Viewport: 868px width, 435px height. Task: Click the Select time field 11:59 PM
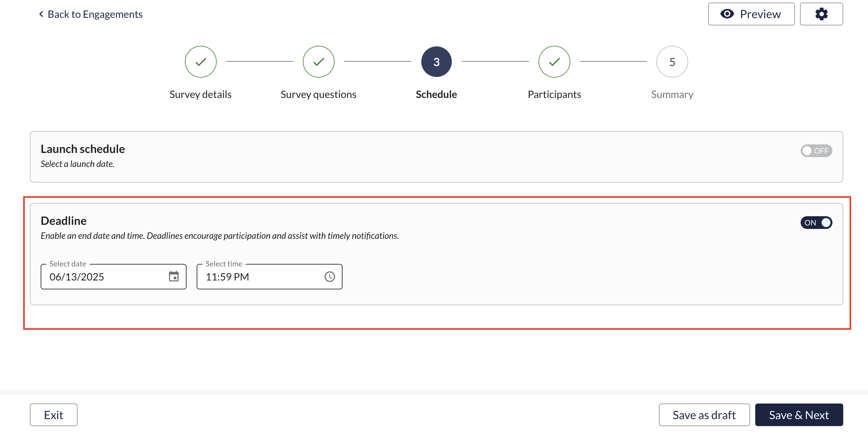point(269,277)
